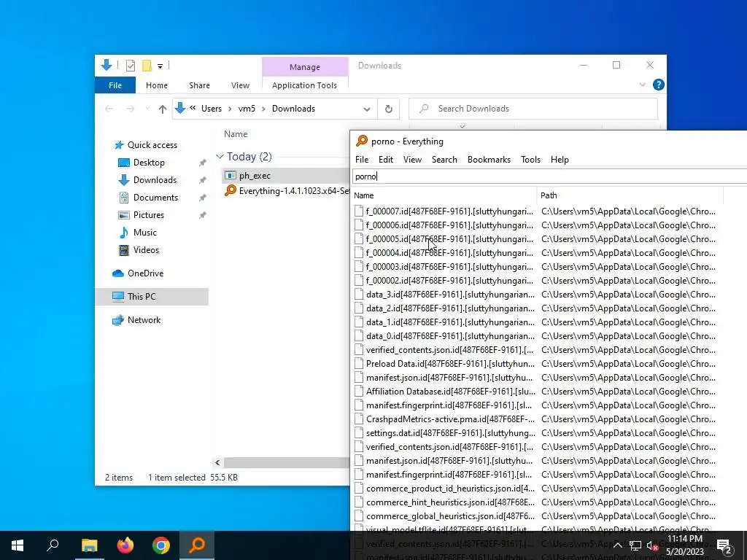Viewport: 747px width, 560px height.
Task: Open Everything's Bookmarks menu
Action: pos(489,160)
